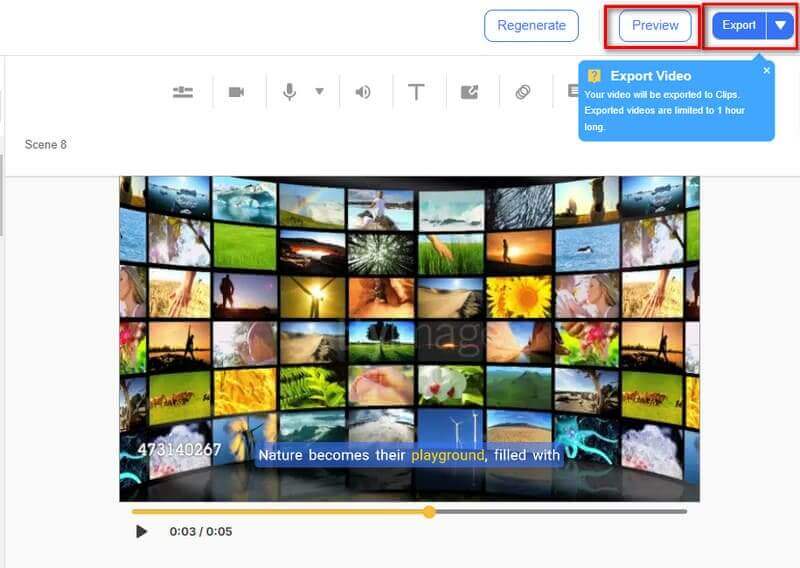Click the video camera icon

tap(236, 92)
